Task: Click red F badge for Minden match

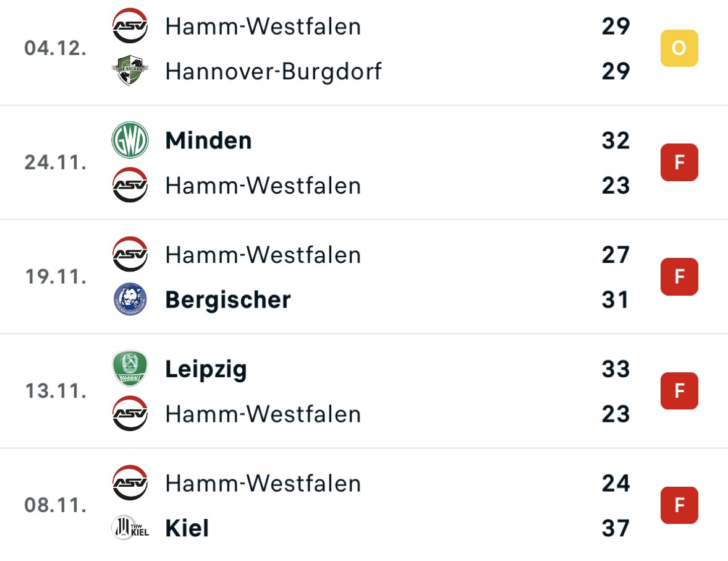Action: pyautogui.click(x=679, y=162)
